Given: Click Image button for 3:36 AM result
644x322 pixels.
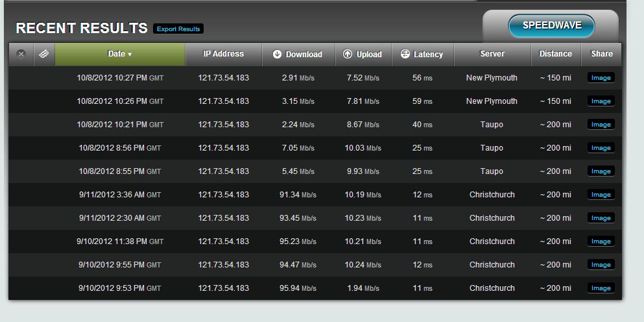Looking at the screenshot, I should (601, 195).
